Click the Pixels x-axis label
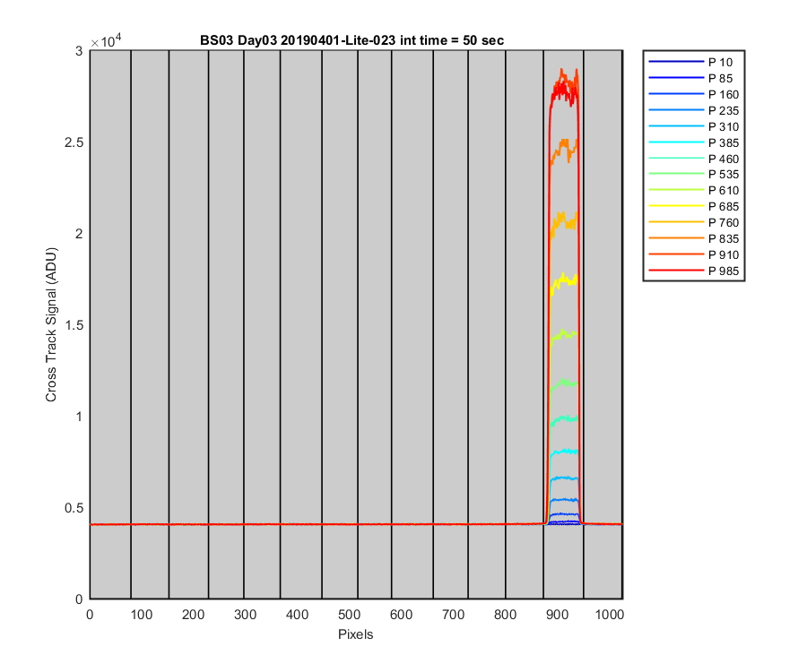 coord(356,634)
